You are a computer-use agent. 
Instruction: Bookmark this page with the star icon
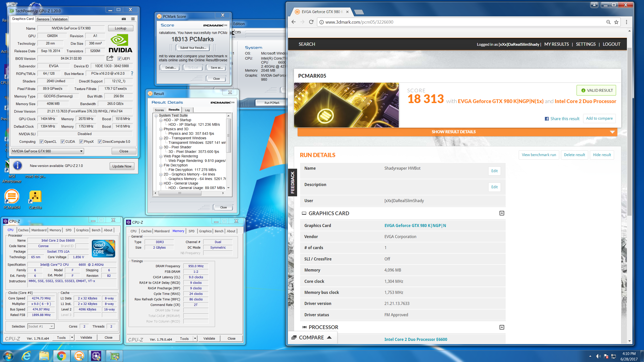pos(616,22)
